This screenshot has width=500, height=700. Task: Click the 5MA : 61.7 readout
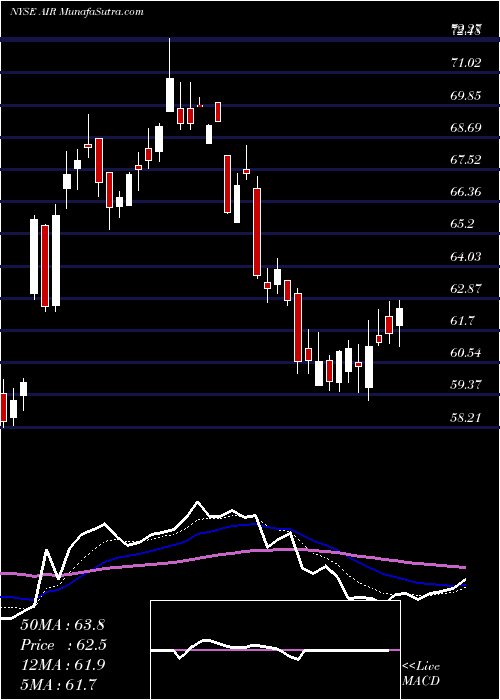point(58,684)
